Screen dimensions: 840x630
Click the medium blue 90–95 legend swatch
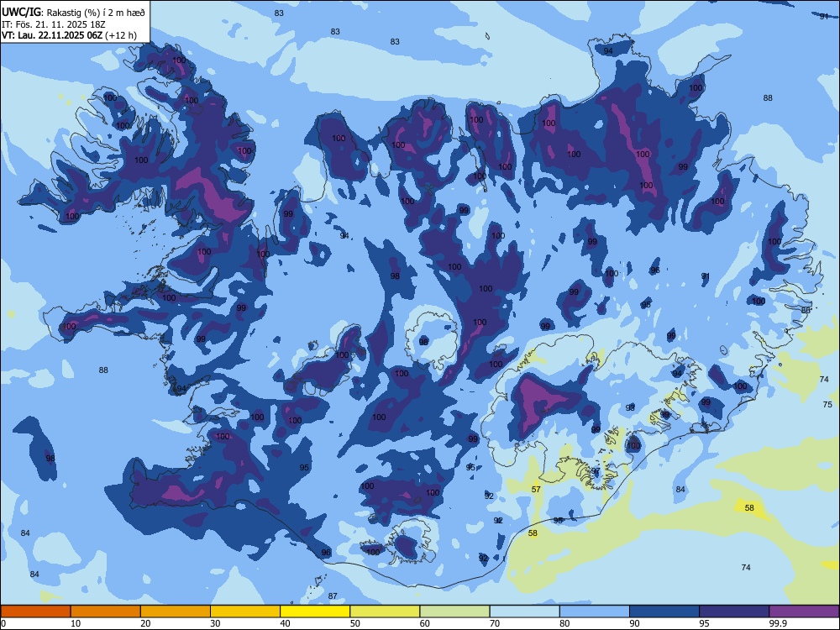click(x=664, y=612)
